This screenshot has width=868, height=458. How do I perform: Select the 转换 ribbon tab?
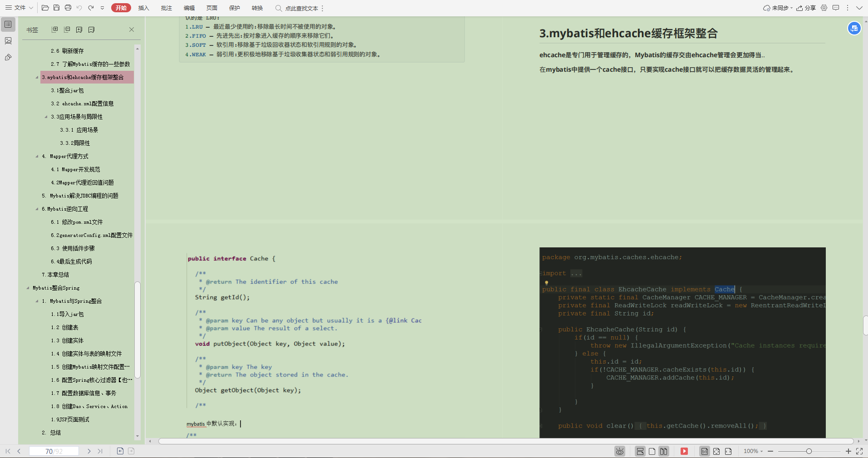point(257,8)
